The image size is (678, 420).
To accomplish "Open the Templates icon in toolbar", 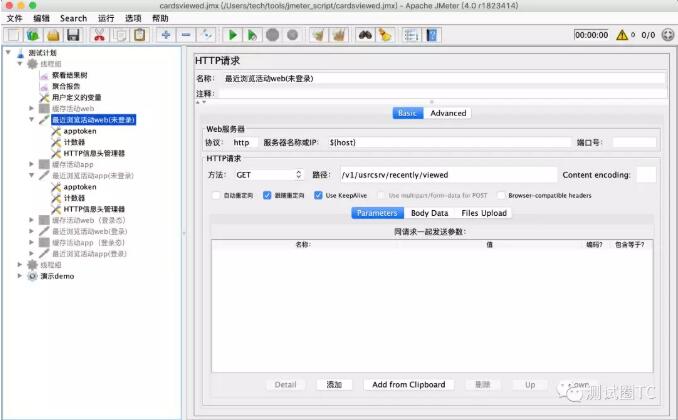I will (x=33, y=35).
